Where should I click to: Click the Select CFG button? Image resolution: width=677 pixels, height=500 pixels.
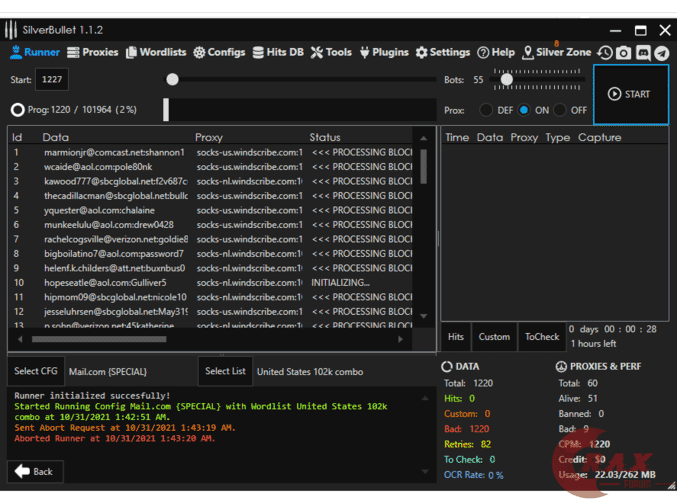(x=36, y=371)
